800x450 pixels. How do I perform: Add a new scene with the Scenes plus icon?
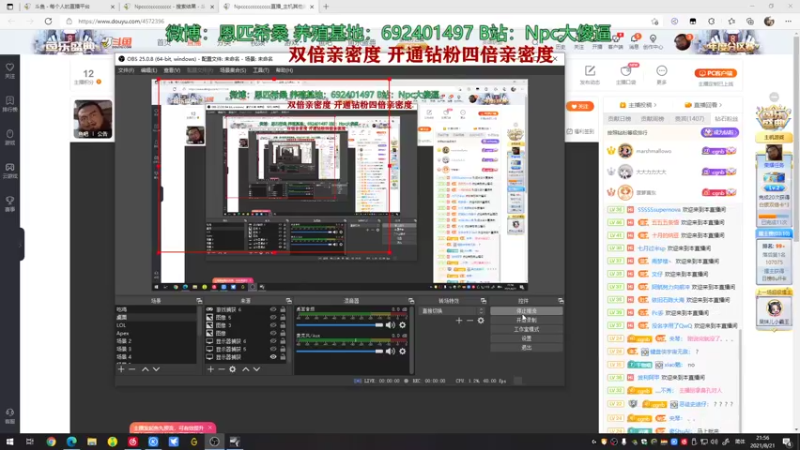tap(121, 369)
